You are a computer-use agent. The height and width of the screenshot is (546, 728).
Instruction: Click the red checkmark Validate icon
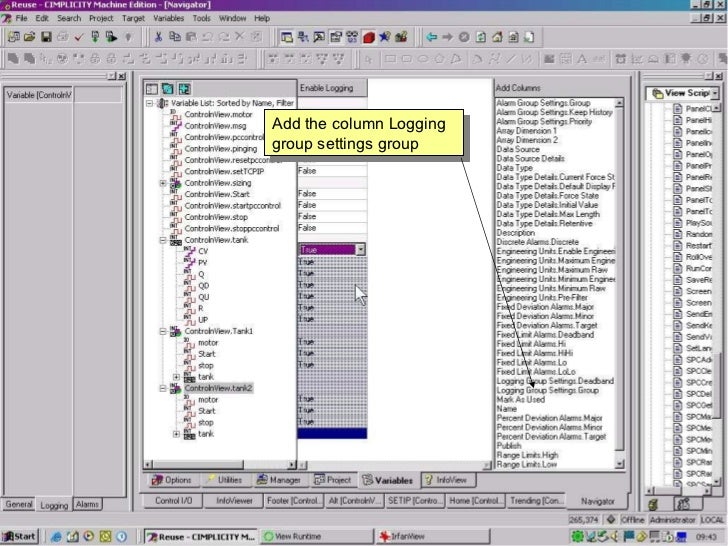(x=78, y=37)
